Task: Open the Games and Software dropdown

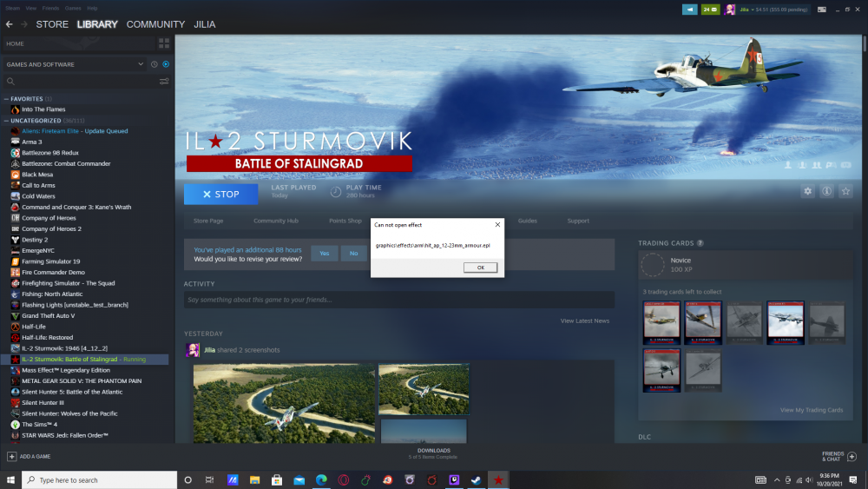Action: pyautogui.click(x=74, y=64)
